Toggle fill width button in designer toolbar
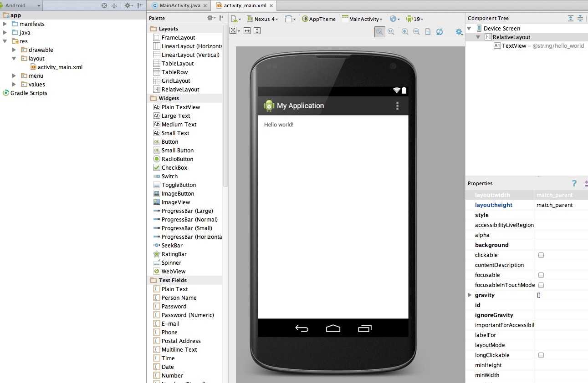The width and height of the screenshot is (588, 383). coord(247,30)
